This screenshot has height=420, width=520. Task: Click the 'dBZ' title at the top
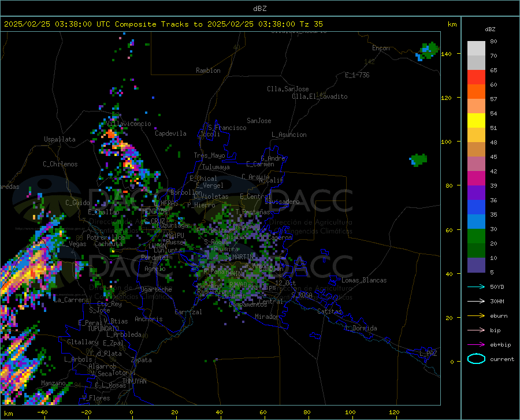tap(259, 9)
